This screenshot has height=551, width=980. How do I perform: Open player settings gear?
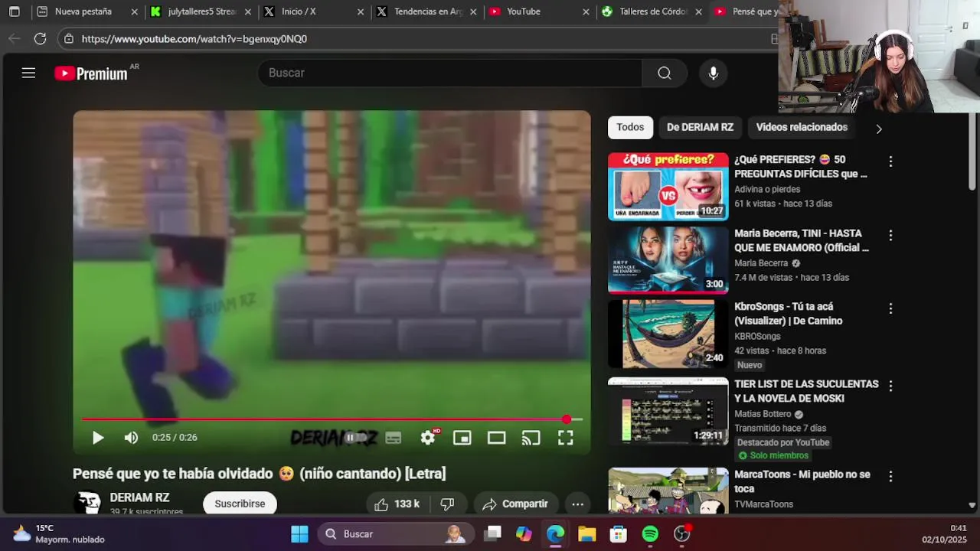click(428, 437)
